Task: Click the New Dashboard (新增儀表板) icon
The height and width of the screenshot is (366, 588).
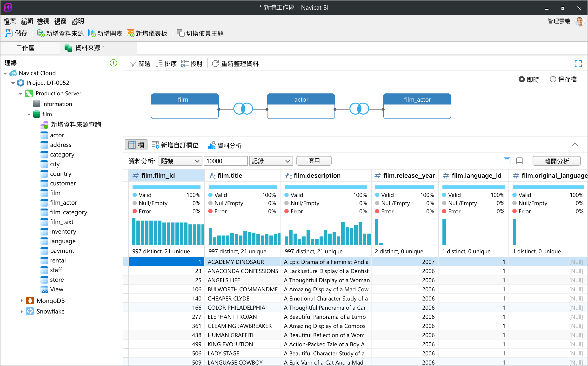Action: pyautogui.click(x=131, y=33)
